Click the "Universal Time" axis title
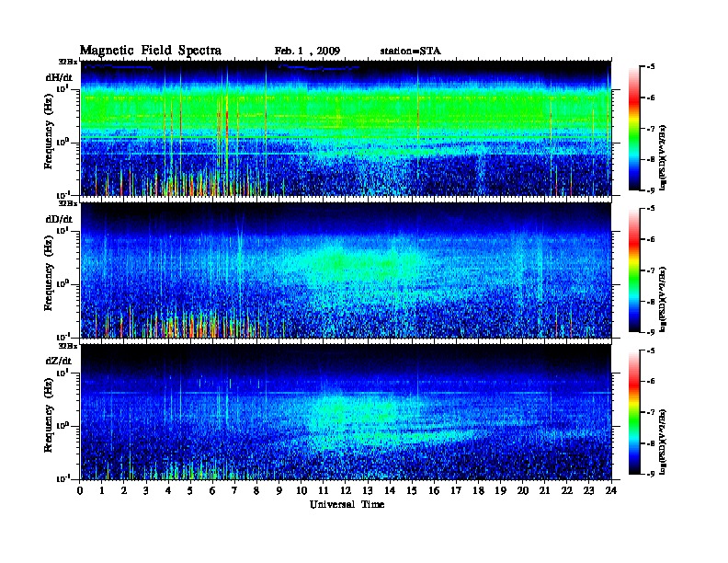The image size is (728, 563). coord(347,504)
